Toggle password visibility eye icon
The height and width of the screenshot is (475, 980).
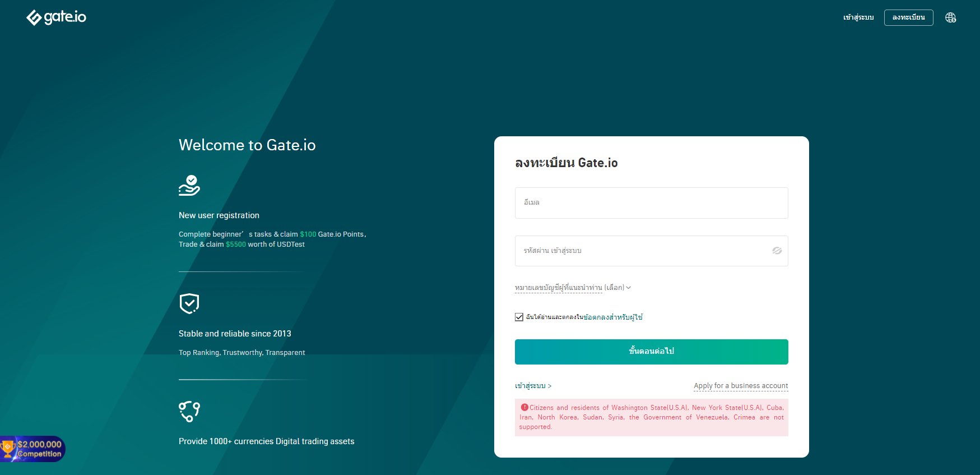pyautogui.click(x=777, y=251)
